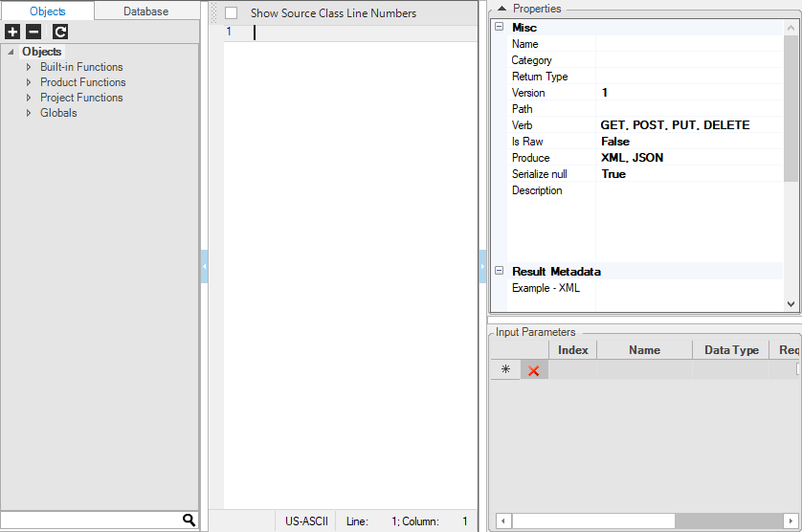
Task: Click the search magnifier icon
Action: point(189,520)
